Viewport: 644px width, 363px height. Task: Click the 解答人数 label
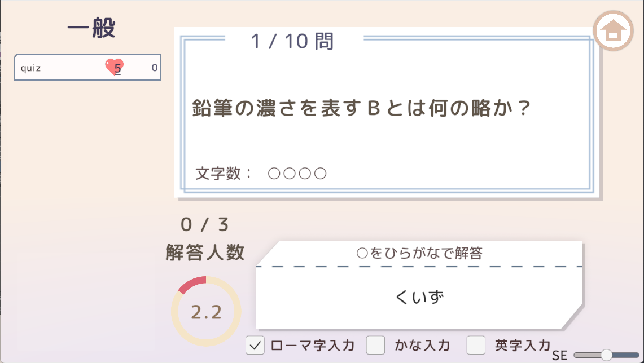(205, 252)
